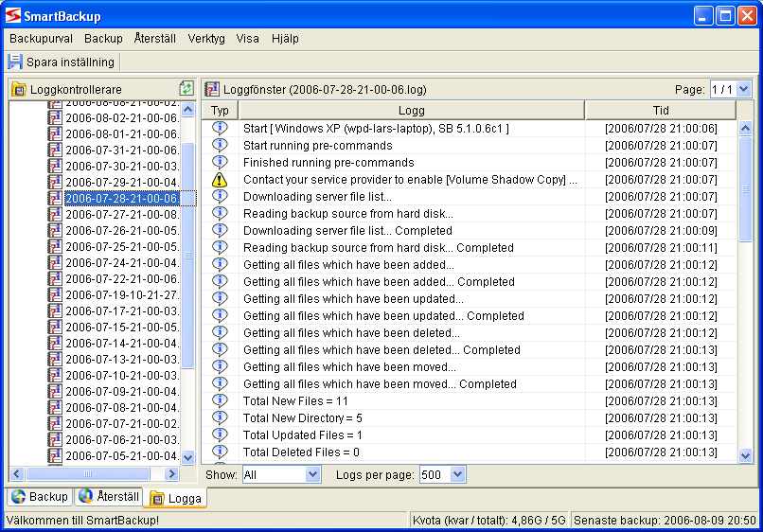
Task: Click the log file icon for 2006-07-05-21-00-04
Action: point(55,455)
